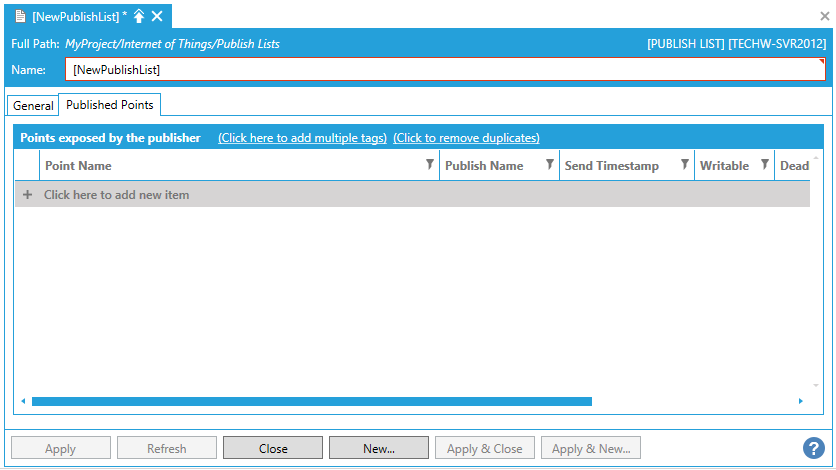
Task: Open the help question mark icon
Action: click(x=813, y=449)
